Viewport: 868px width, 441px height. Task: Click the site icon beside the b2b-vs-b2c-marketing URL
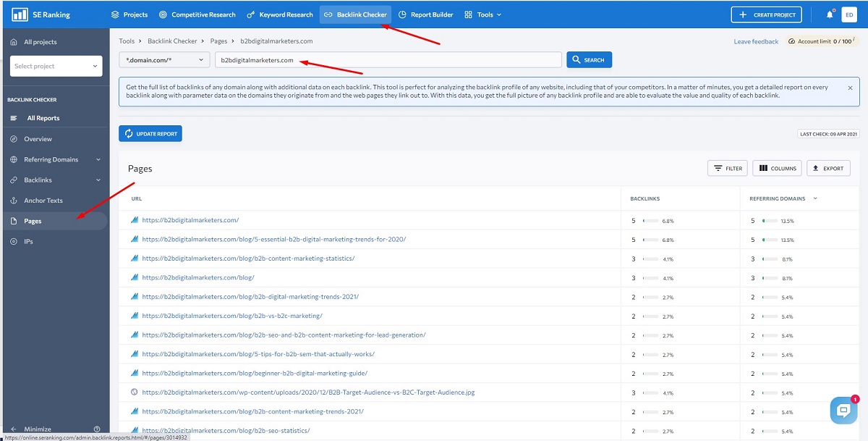[x=134, y=316]
